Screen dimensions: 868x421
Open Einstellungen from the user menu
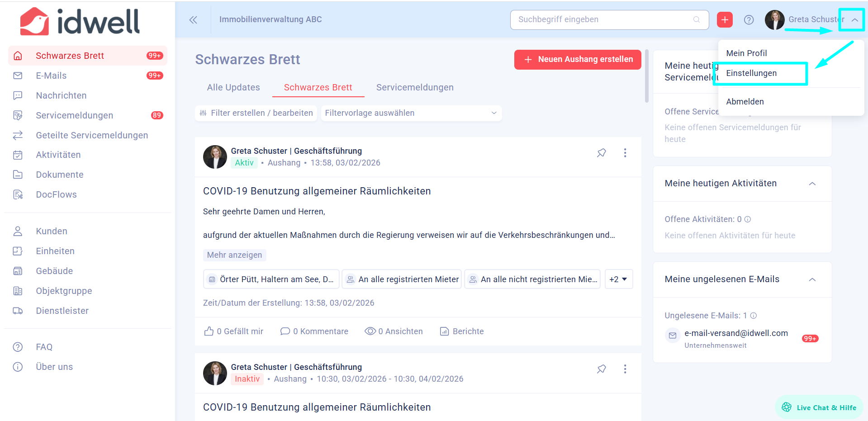(x=751, y=73)
